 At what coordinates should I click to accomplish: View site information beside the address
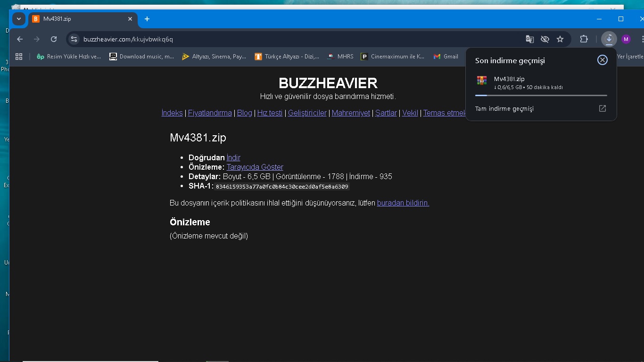(x=74, y=39)
